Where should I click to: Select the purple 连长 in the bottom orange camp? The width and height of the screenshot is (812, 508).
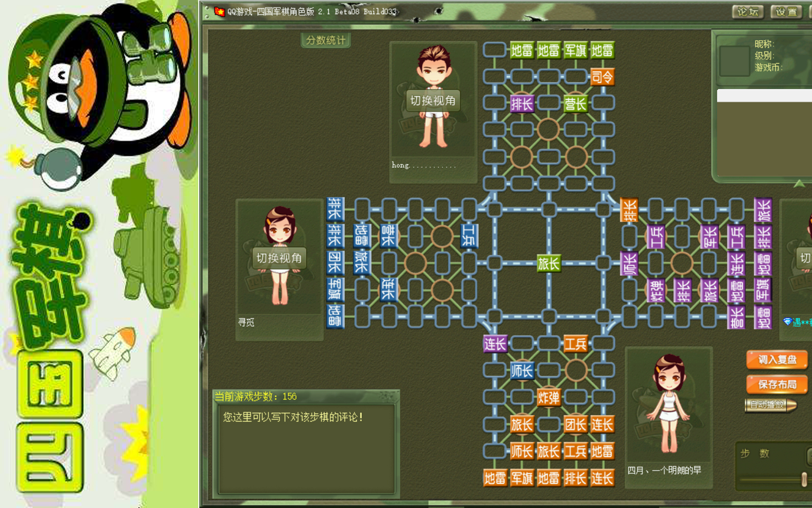[495, 344]
